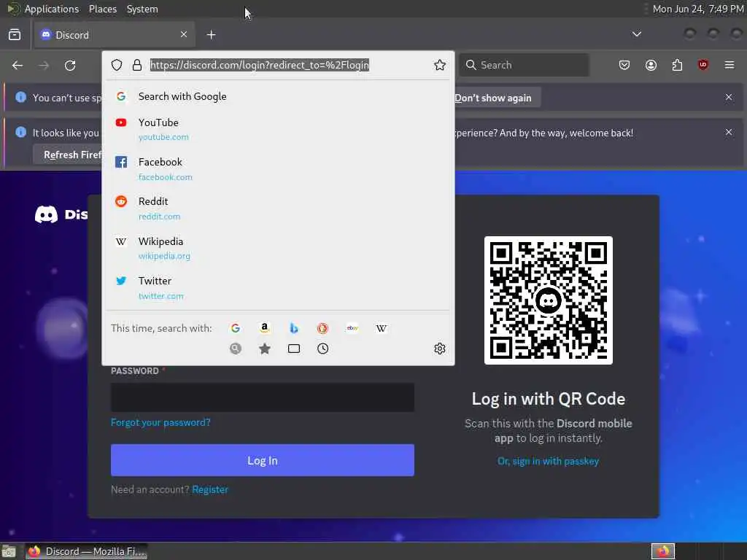
Task: Choose the Twitter suggestion
Action: coord(278,287)
